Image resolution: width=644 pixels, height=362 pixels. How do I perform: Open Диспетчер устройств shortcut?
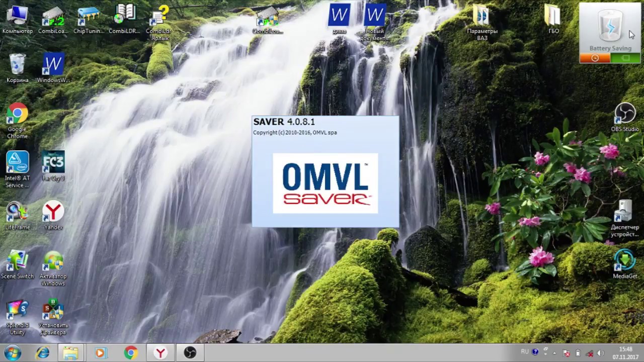[x=625, y=219]
